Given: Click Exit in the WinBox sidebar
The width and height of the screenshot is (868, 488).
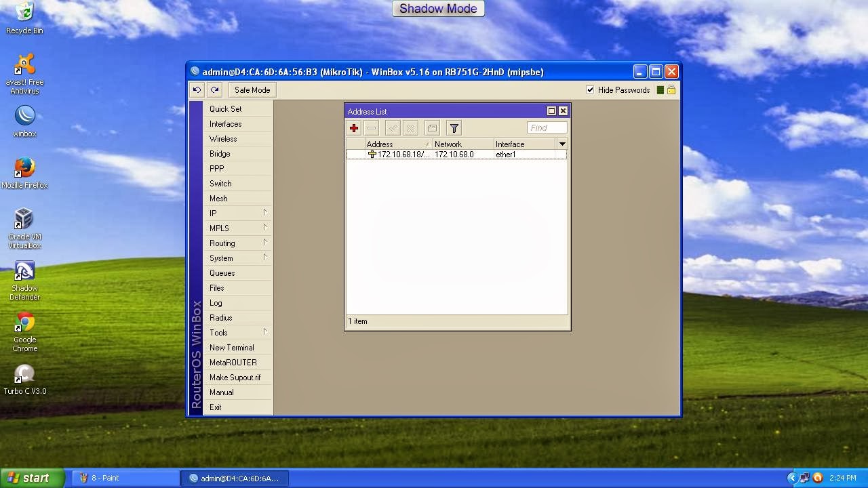Looking at the screenshot, I should (237, 407).
